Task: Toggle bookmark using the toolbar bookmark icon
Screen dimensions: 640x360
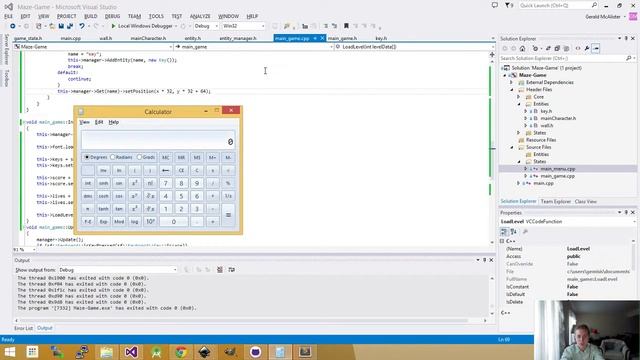Action: (346, 26)
